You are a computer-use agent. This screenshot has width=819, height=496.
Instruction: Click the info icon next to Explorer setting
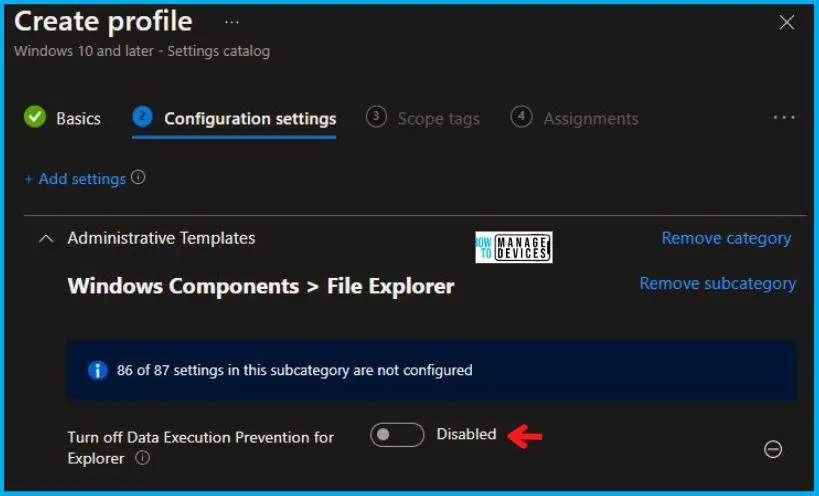point(143,459)
